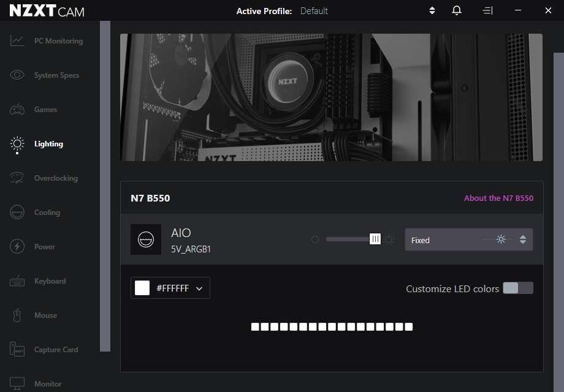Open Cooling section icon in sidebar

(17, 213)
